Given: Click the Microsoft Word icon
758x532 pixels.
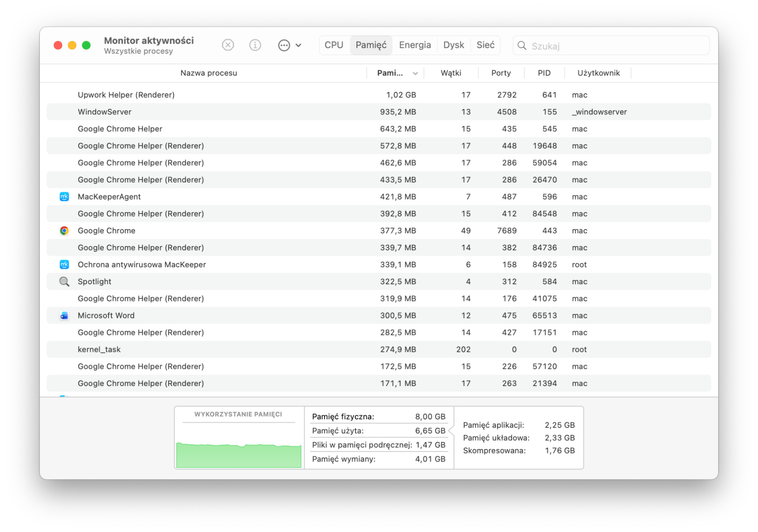Looking at the screenshot, I should coord(64,315).
